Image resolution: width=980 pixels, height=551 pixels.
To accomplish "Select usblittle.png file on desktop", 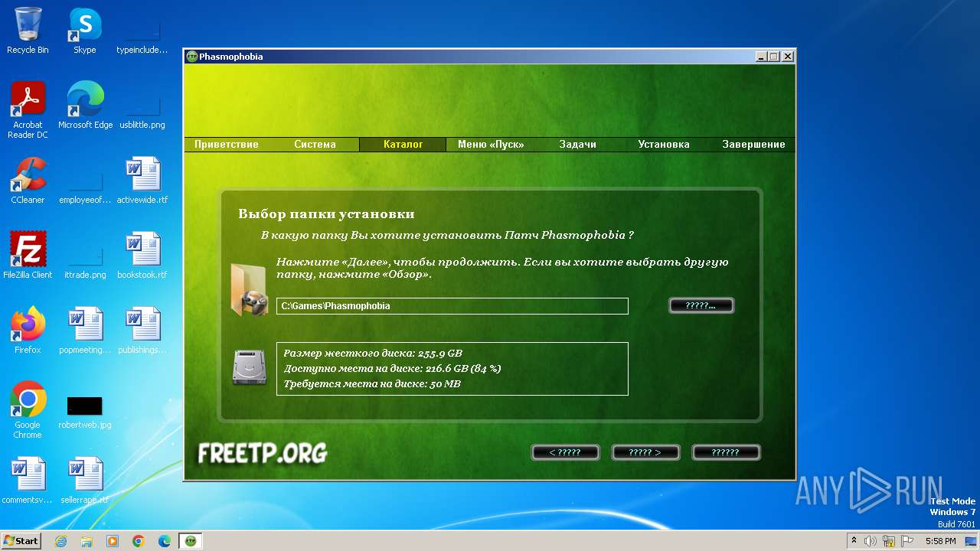I will (x=142, y=113).
